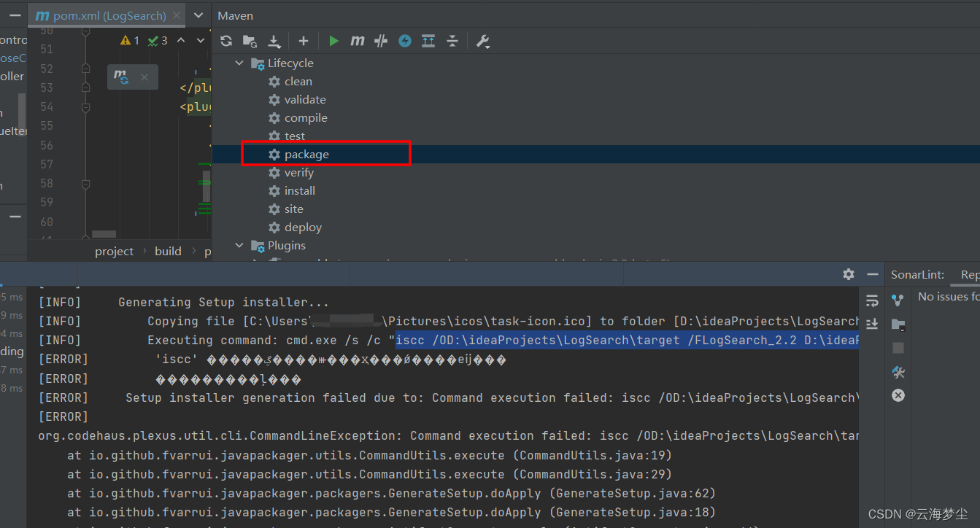
Task: Open SonarLint configure tools icon
Action: [898, 372]
